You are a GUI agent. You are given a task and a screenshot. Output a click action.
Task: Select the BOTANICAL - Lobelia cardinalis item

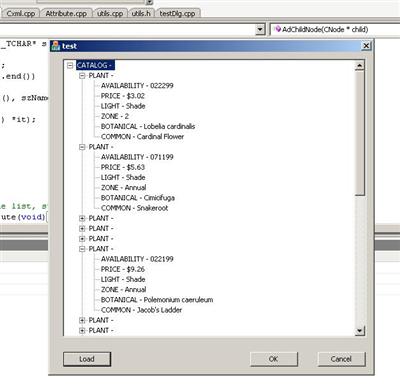click(x=148, y=127)
